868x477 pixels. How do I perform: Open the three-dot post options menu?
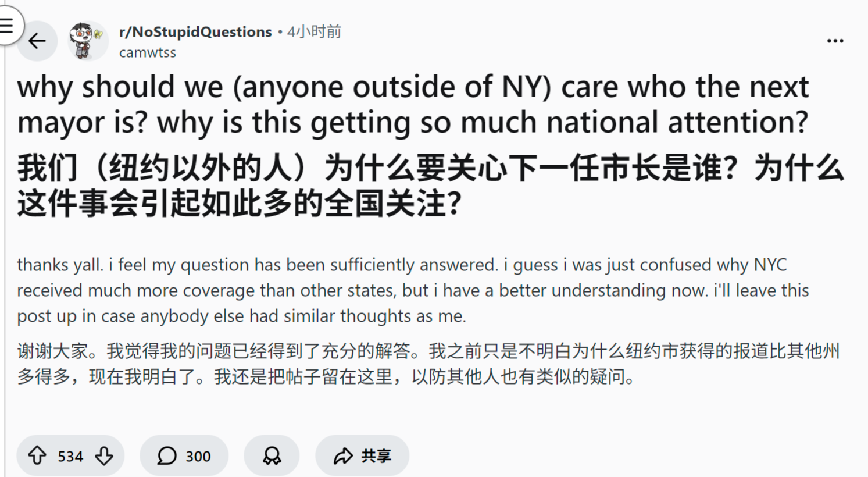pos(835,41)
